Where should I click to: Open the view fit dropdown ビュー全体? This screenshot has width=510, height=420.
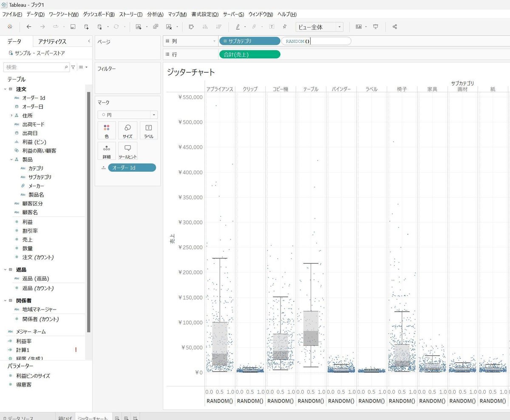pos(320,27)
